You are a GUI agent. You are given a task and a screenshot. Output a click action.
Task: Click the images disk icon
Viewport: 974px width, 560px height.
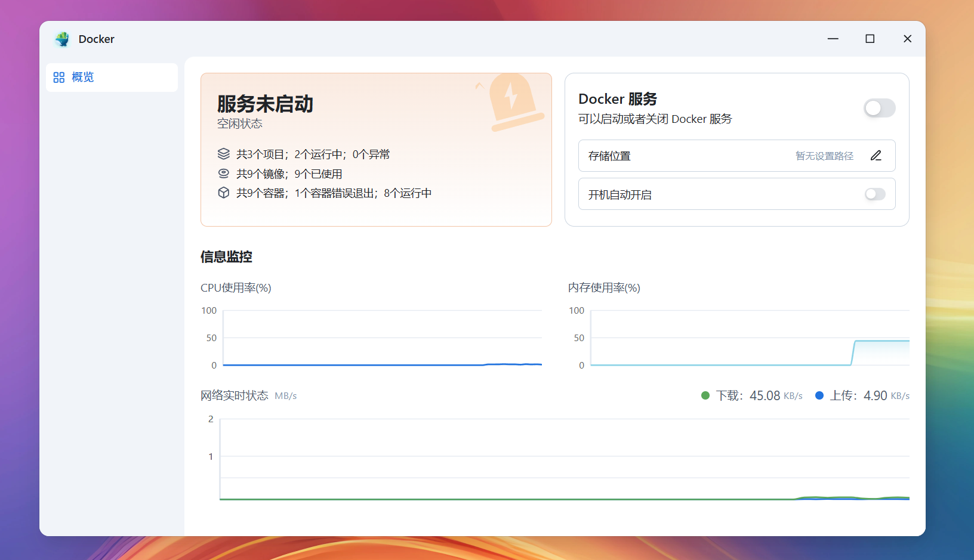[224, 174]
